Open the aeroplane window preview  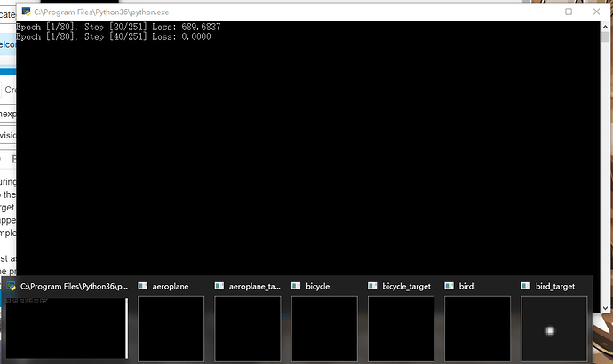tap(171, 328)
